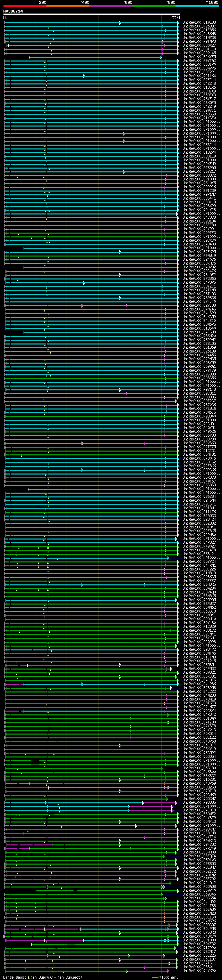This screenshot has height=980, width=222.
Task: Select hit label UniRef100_O42248
Action: click(x=199, y=84)
